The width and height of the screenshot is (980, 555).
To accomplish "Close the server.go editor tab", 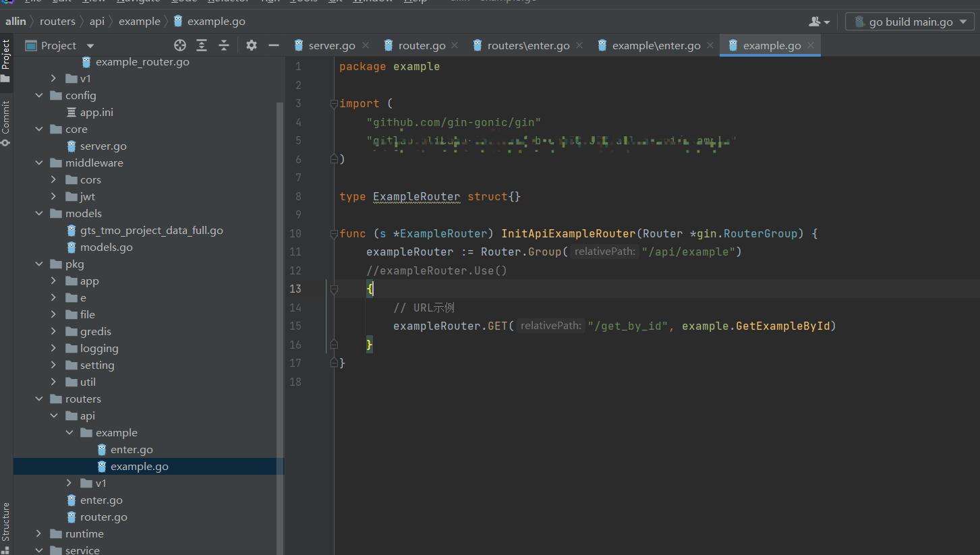I will point(366,45).
